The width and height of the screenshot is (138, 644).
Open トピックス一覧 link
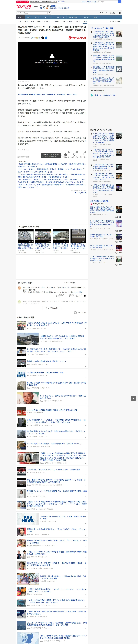[115, 21]
